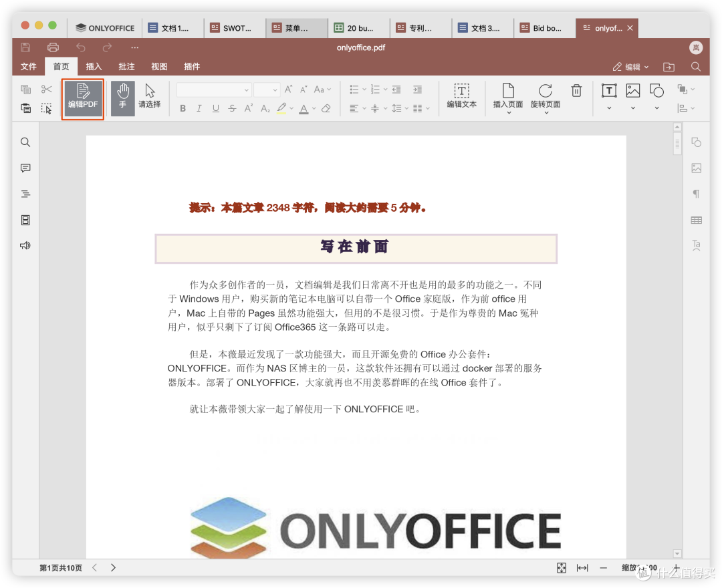Open the font size combo box

pyautogui.click(x=267, y=90)
